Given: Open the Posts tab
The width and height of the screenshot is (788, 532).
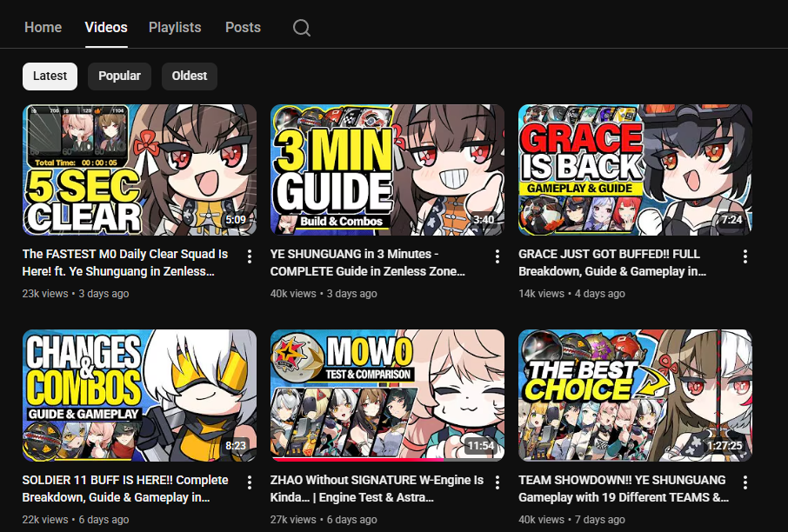Looking at the screenshot, I should coord(243,27).
